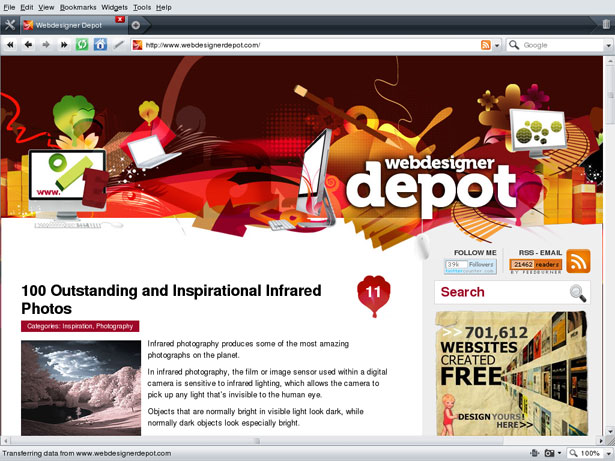The width and height of the screenshot is (615, 461).
Task: Click the Rewind navigation button
Action: (x=10, y=45)
